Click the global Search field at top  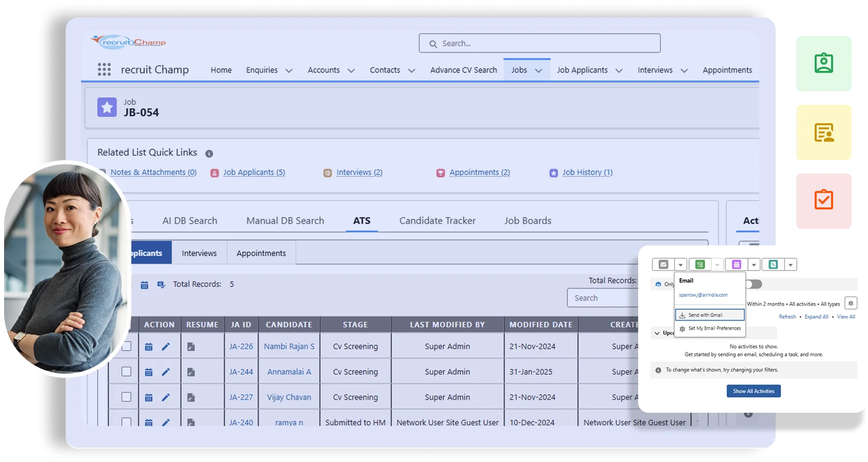point(540,44)
